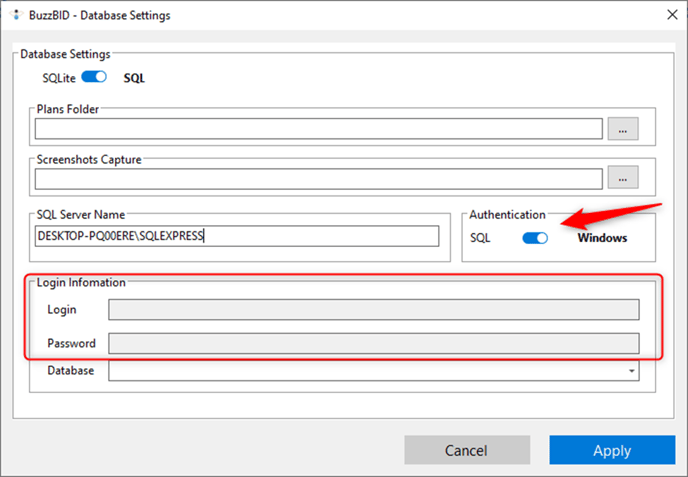Browse for the Plans Folder path

pos(623,129)
